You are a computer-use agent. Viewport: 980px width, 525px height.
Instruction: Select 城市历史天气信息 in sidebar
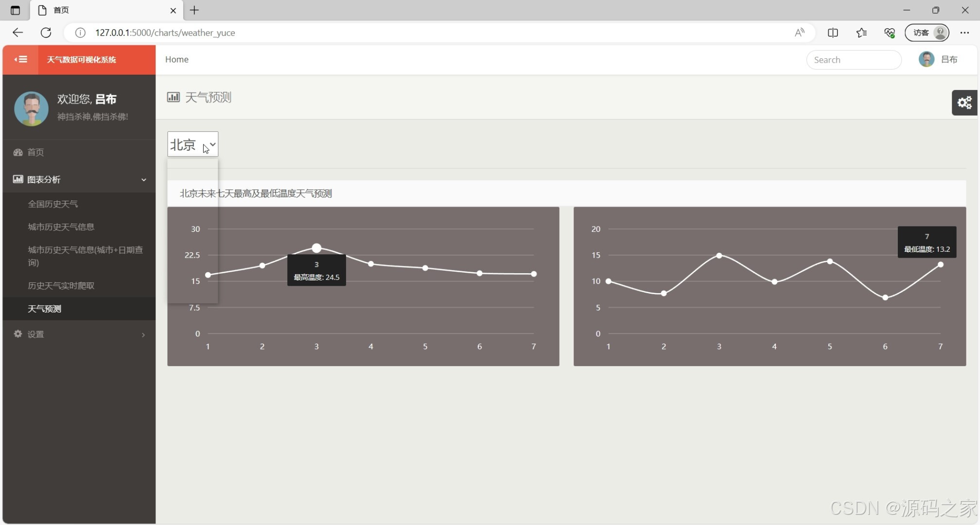61,227
